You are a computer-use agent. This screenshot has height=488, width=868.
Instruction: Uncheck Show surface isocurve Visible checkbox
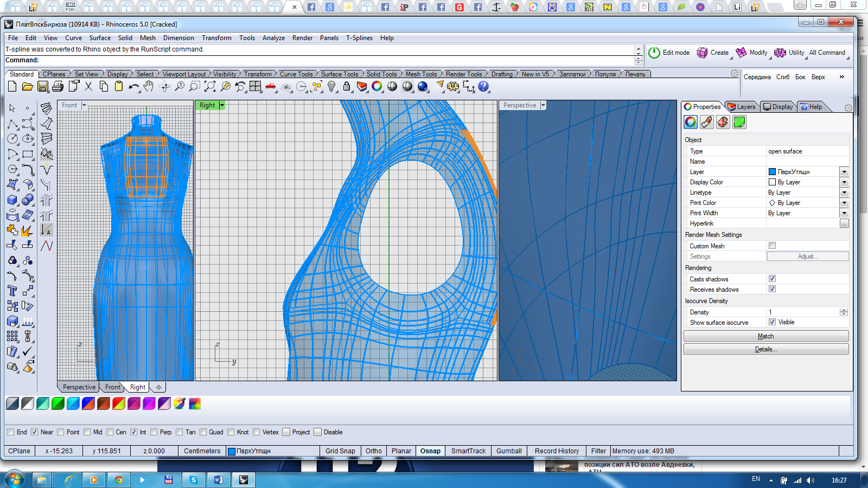point(772,322)
